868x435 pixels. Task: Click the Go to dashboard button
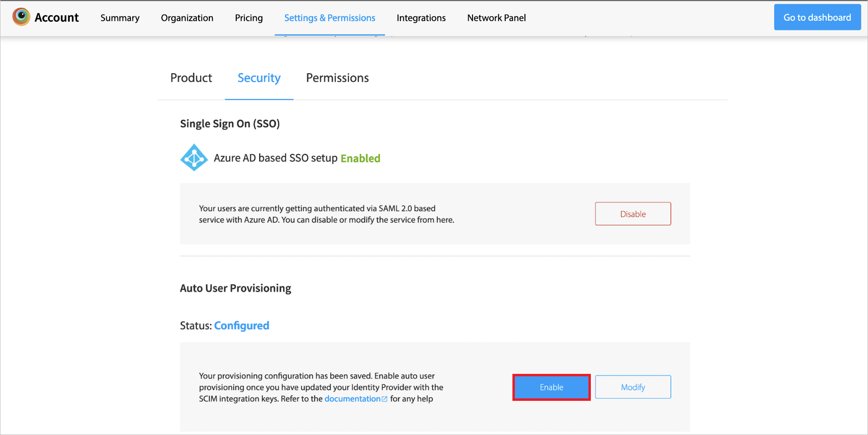817,17
